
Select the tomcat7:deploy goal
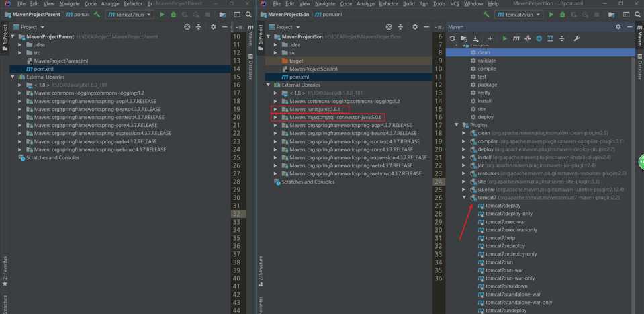click(503, 206)
